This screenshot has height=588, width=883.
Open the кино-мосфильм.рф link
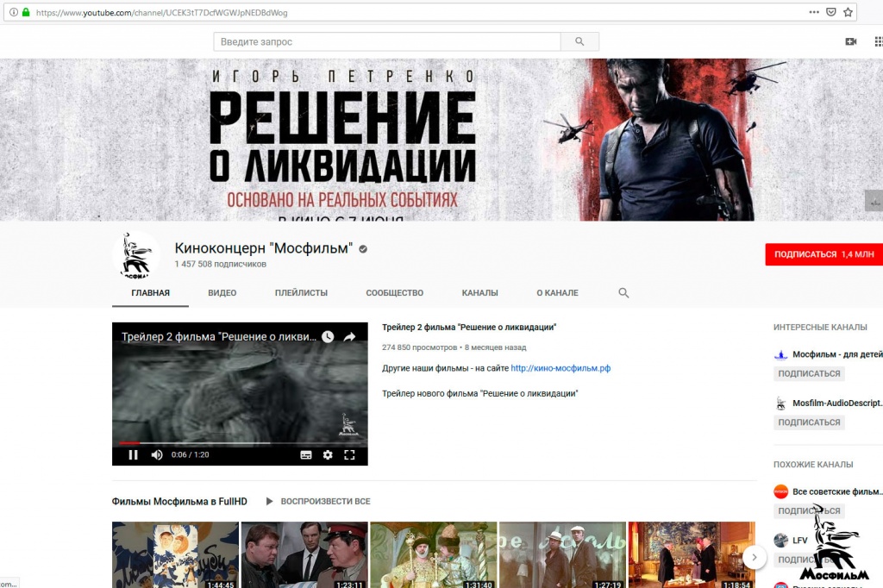point(560,368)
